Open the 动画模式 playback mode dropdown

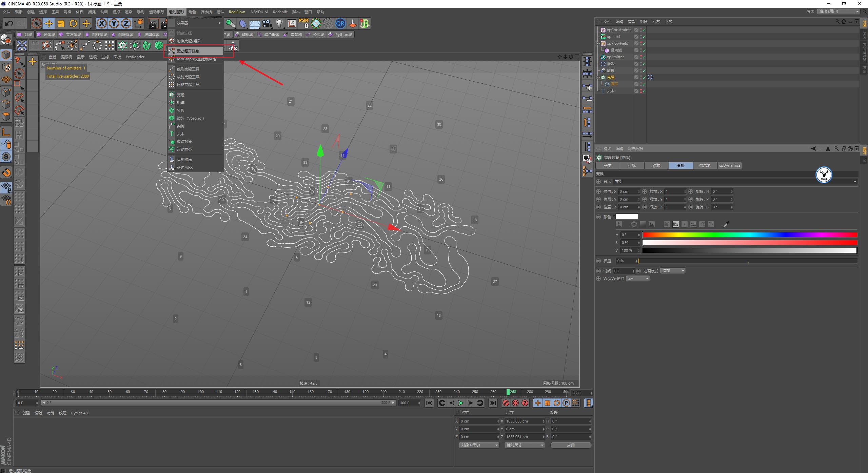click(x=672, y=271)
